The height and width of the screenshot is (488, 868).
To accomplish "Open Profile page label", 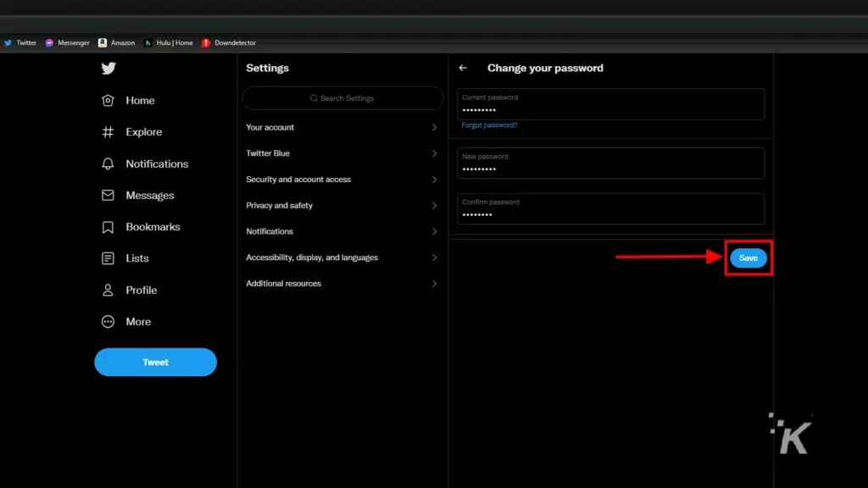I will point(142,290).
